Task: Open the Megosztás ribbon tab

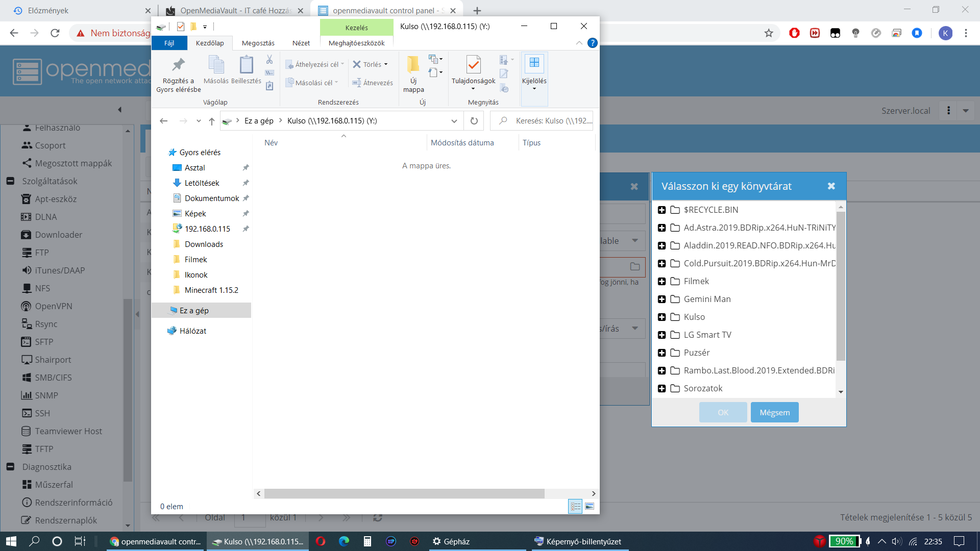Action: tap(258, 43)
